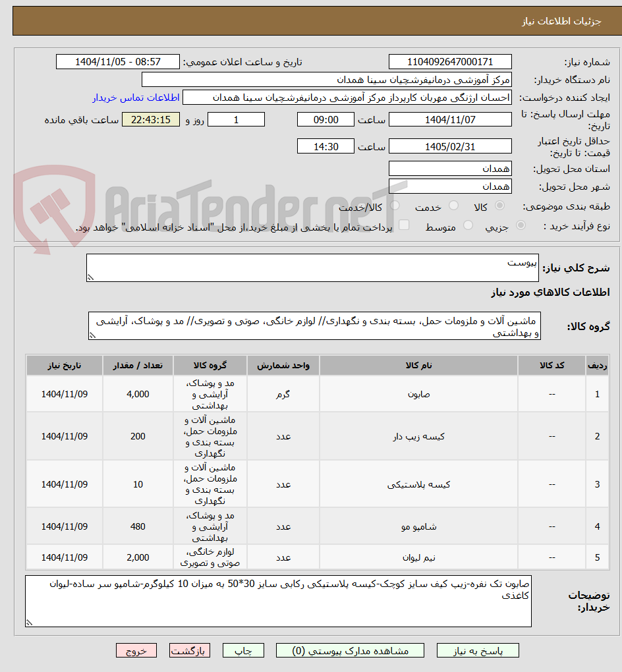This screenshot has width=622, height=672.
Task: Click the تعداد / مقدار column header
Action: click(138, 366)
